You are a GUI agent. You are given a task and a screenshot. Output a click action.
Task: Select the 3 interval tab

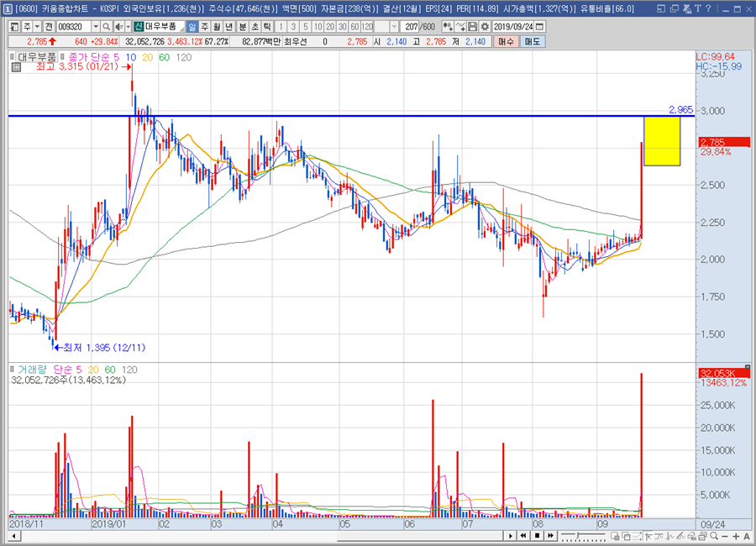click(x=293, y=27)
